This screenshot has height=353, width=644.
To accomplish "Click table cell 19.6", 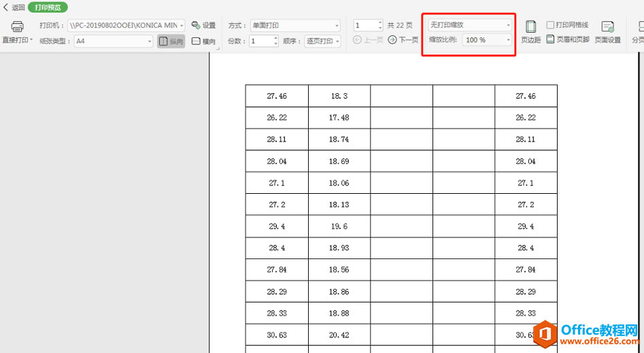I will [339, 226].
